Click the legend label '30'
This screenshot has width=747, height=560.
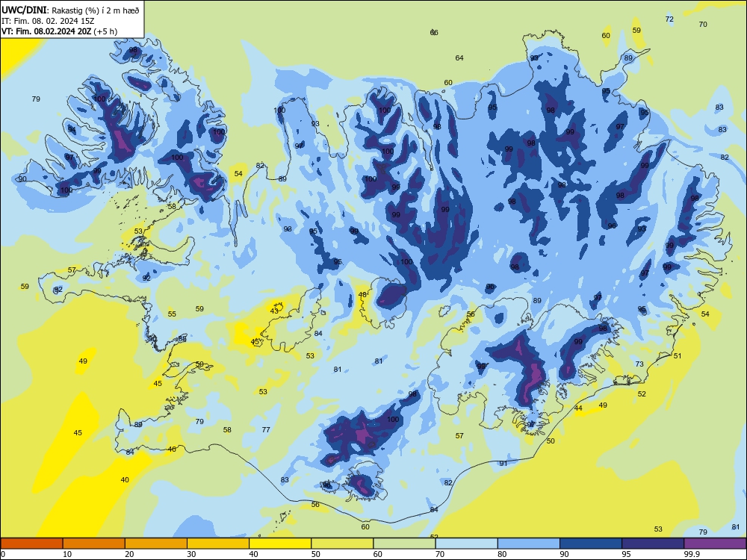tap(191, 554)
